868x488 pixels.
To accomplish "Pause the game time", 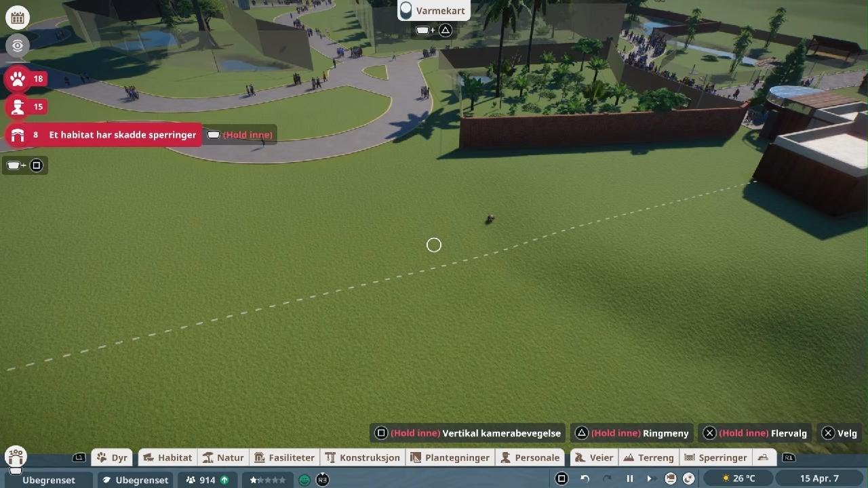I will (x=629, y=479).
